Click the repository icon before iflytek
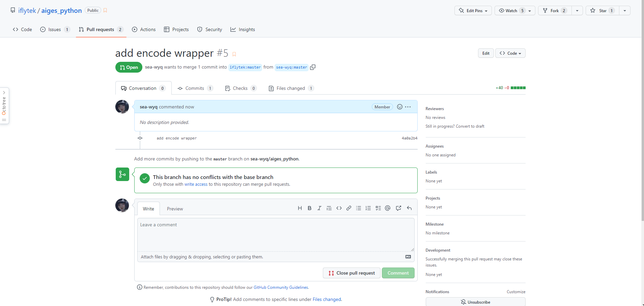 click(13, 10)
